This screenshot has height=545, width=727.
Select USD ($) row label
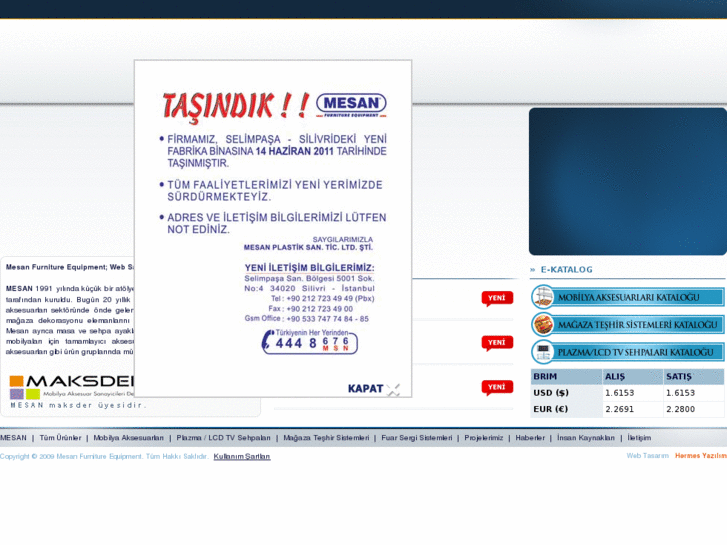coord(551,393)
